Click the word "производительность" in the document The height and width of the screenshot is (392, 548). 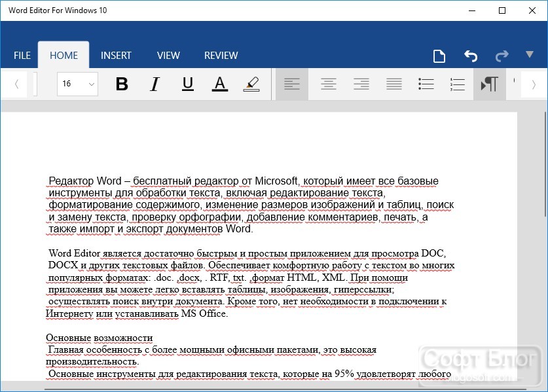92,362
